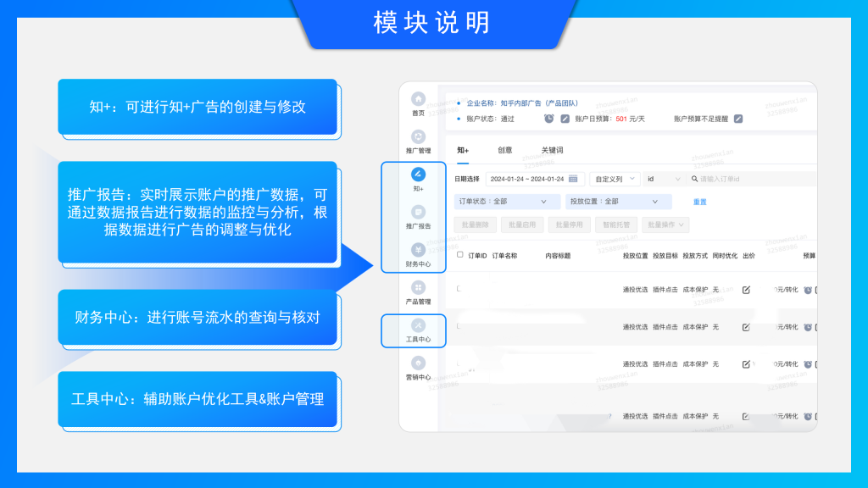Screen dimensions: 868x488
Task: Switch to the 创意 tab
Action: [505, 150]
